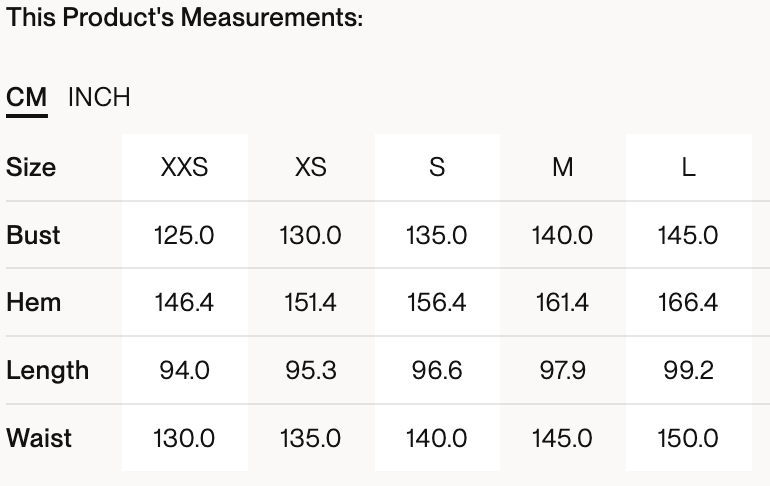Click the S size column header
Image resolution: width=770 pixels, height=486 pixels.
pos(437,167)
